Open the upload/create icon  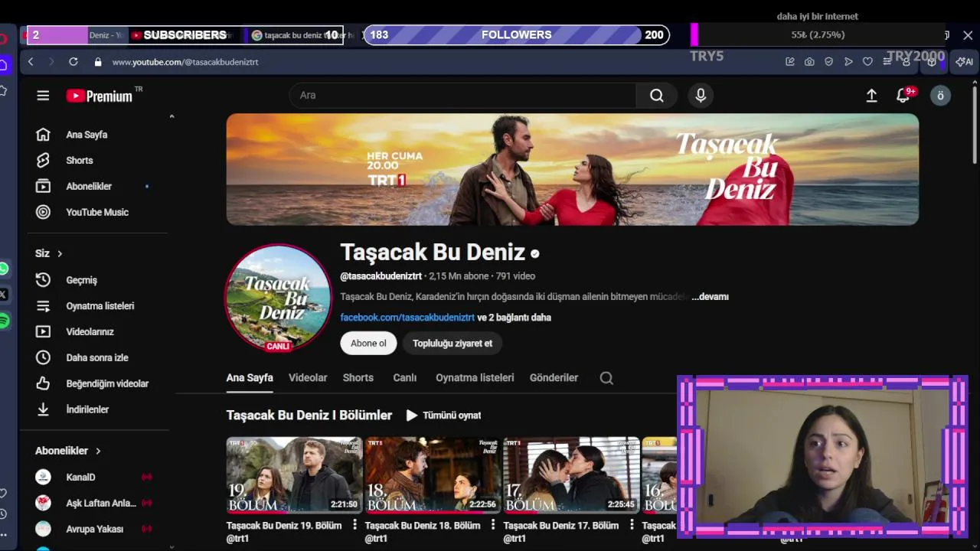[871, 96]
